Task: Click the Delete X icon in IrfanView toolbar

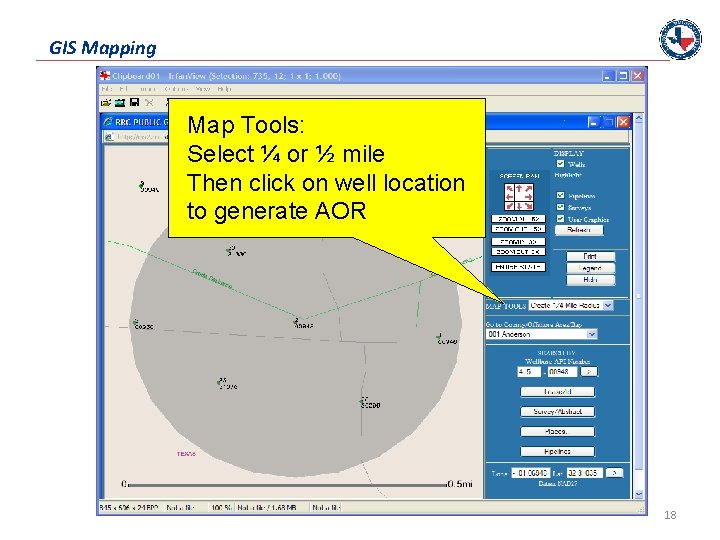Action: 149,102
